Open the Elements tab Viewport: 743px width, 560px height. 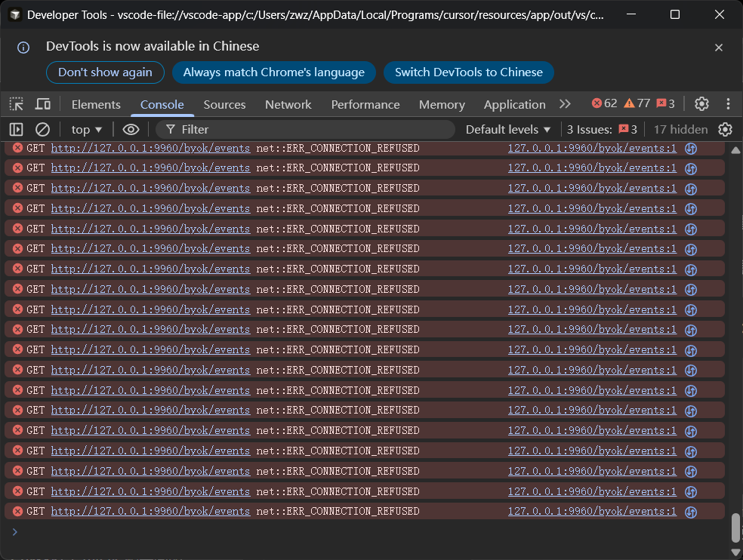click(x=96, y=104)
